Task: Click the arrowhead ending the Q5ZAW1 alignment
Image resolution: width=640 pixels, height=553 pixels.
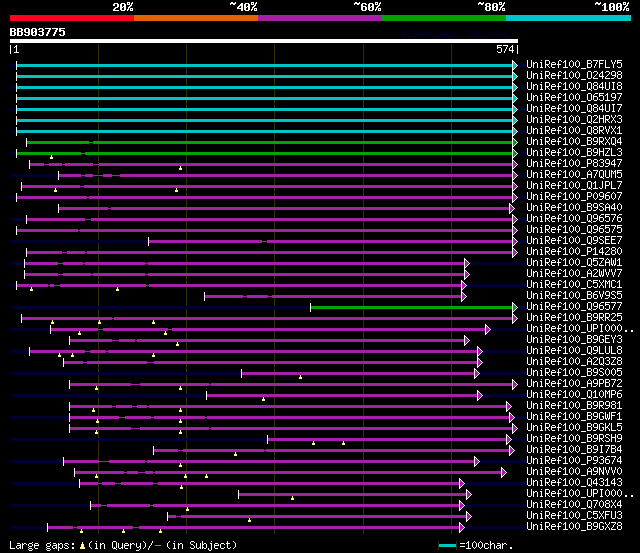Action: [467, 264]
